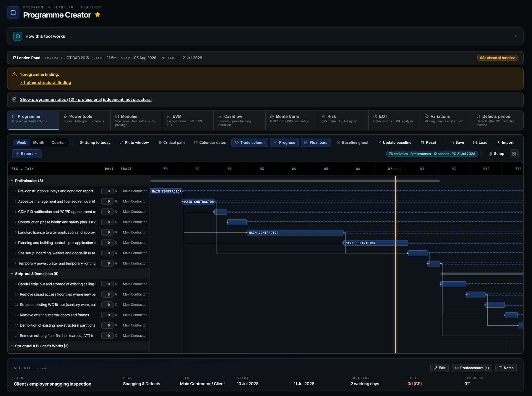Screen dimensions: 532x396
Task: Open the grid view icon next to Setup
Action: [514, 154]
